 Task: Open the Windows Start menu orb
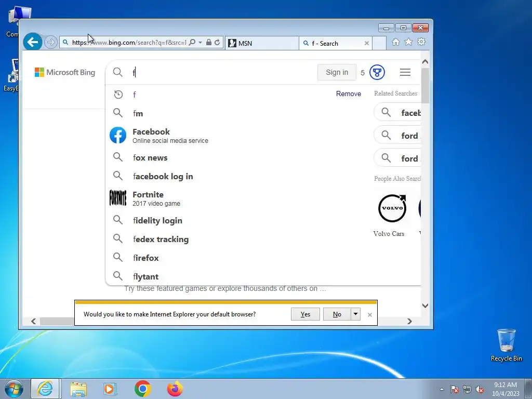pyautogui.click(x=14, y=389)
